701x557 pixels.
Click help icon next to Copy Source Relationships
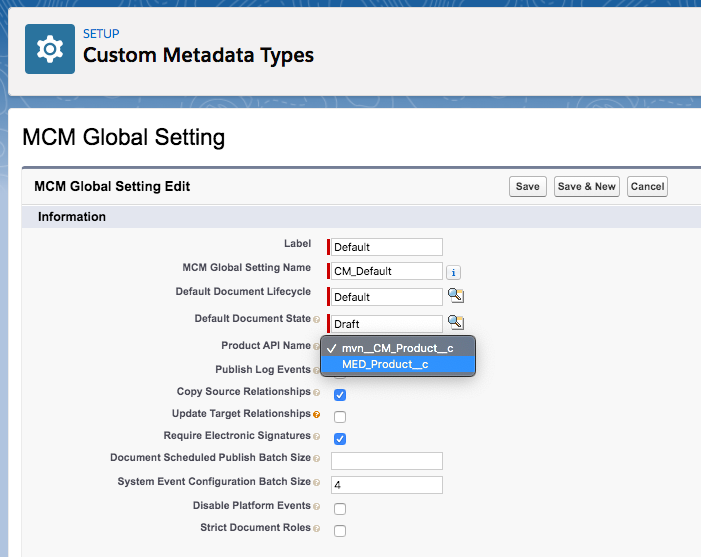[x=317, y=393]
